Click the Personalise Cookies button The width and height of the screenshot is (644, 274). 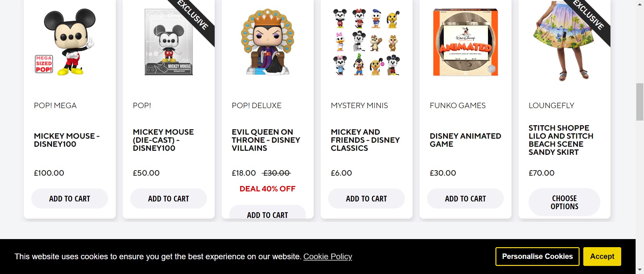(537, 257)
